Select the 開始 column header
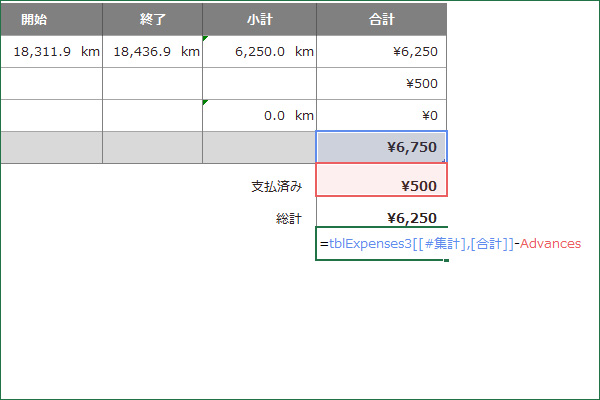The image size is (600, 400). [x=51, y=20]
